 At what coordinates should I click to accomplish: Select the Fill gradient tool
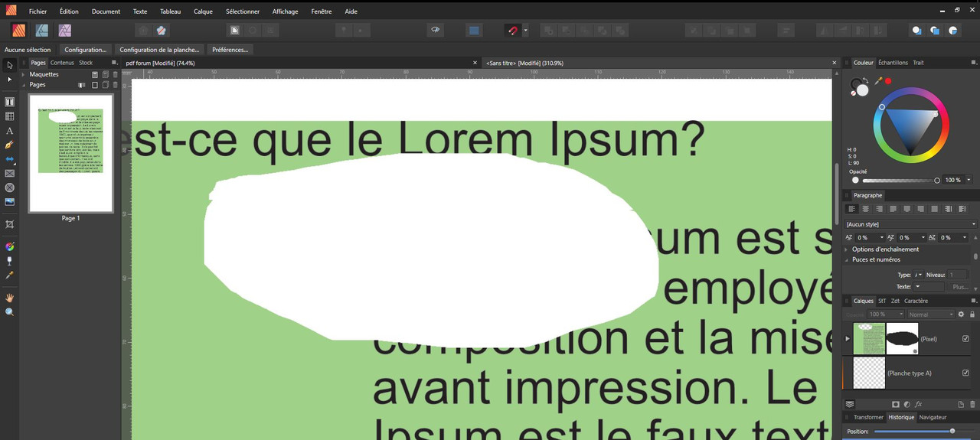[9, 246]
